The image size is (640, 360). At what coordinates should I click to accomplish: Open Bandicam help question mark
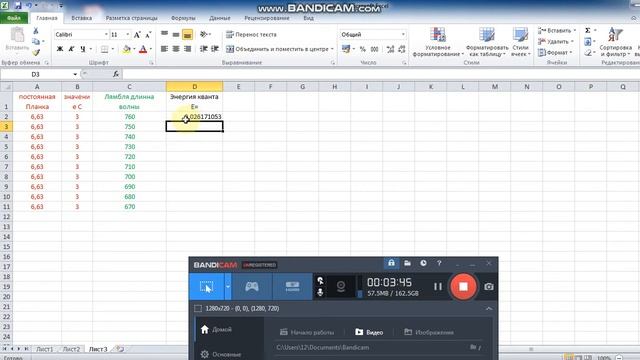coord(439,263)
